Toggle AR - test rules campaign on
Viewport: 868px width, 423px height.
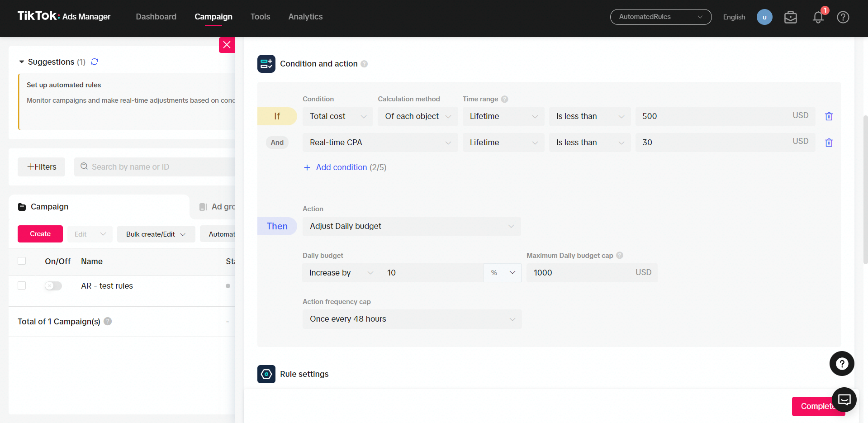coord(53,286)
